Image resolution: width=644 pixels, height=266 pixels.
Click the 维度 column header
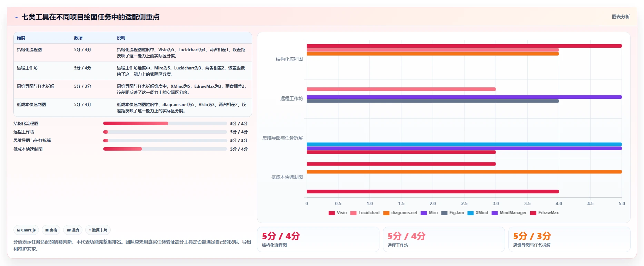pyautogui.click(x=21, y=38)
